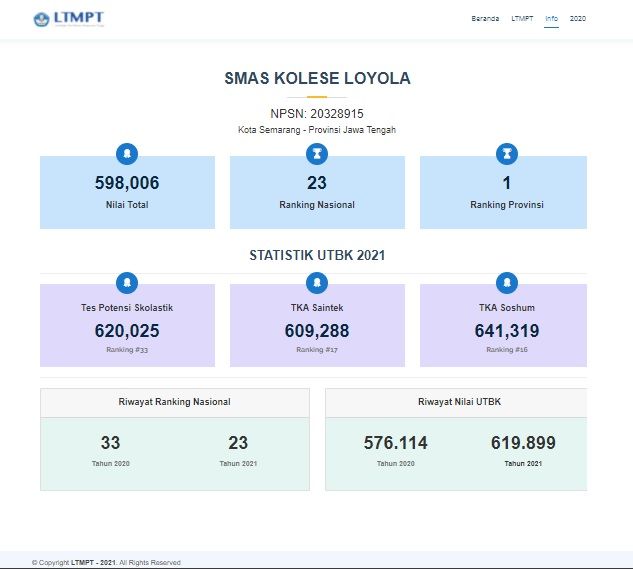Click the 33 ranking for Tahun 2020

[111, 443]
